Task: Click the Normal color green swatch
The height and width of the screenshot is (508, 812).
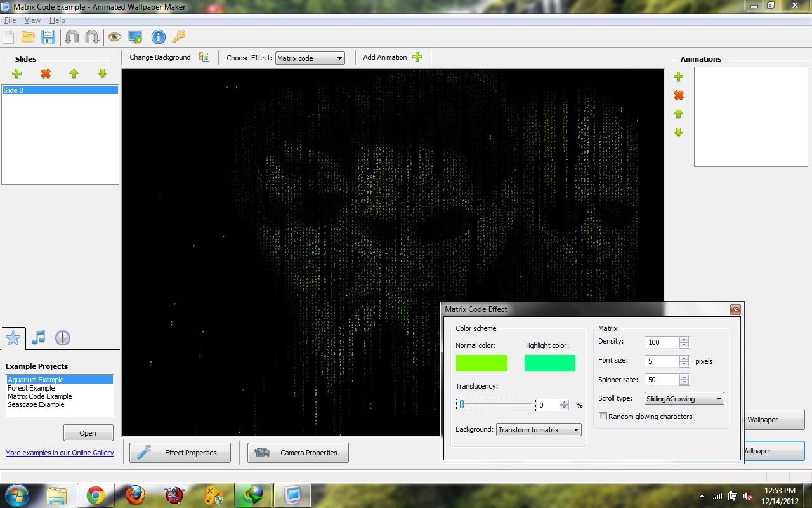Action: pyautogui.click(x=481, y=363)
